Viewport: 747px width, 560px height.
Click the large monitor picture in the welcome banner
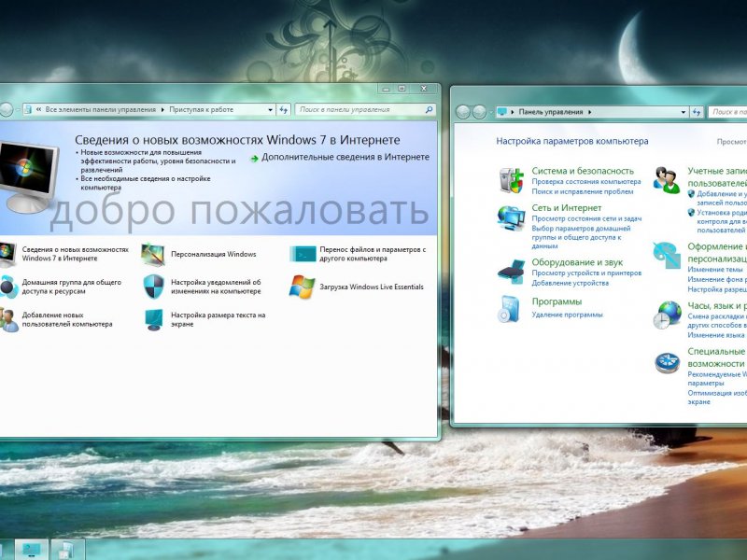coord(28,177)
